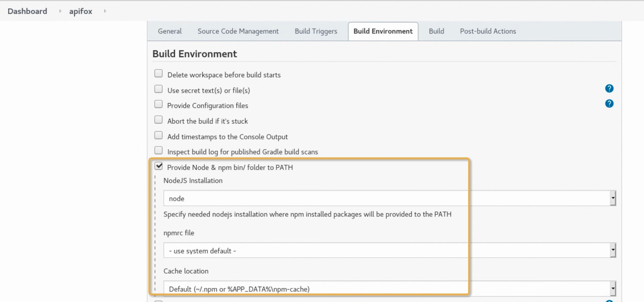Enable Abort the build if it's stuck

click(159, 120)
